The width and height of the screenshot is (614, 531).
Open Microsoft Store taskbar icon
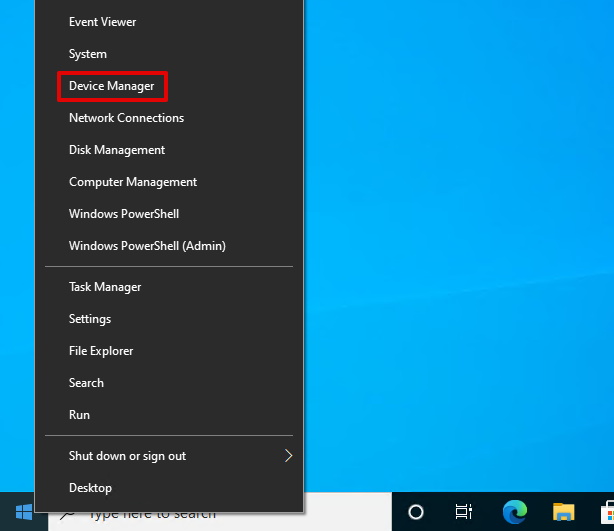[607, 512]
